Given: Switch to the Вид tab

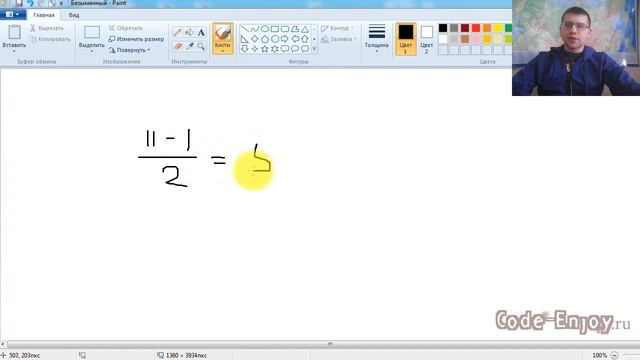Looking at the screenshot, I should pyautogui.click(x=74, y=15).
